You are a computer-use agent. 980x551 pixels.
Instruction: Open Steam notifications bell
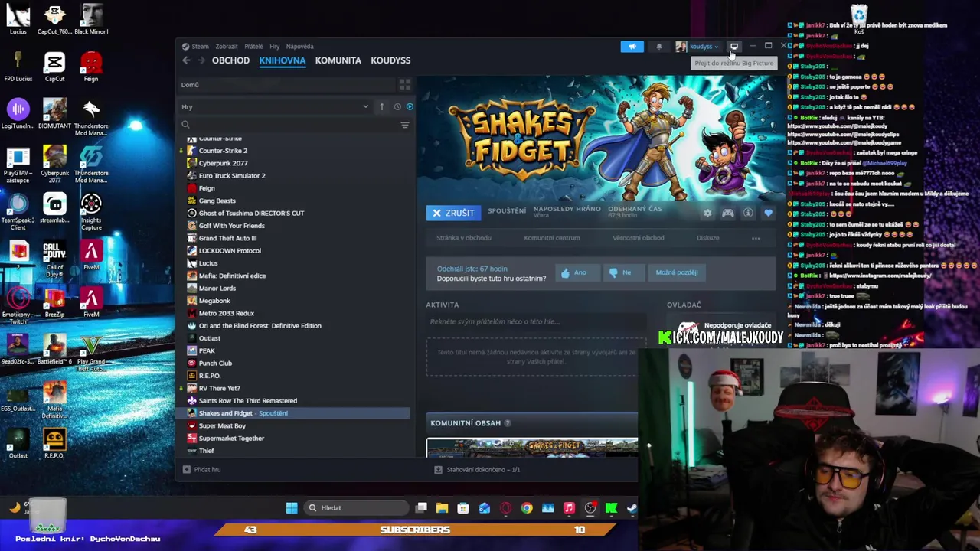click(659, 47)
